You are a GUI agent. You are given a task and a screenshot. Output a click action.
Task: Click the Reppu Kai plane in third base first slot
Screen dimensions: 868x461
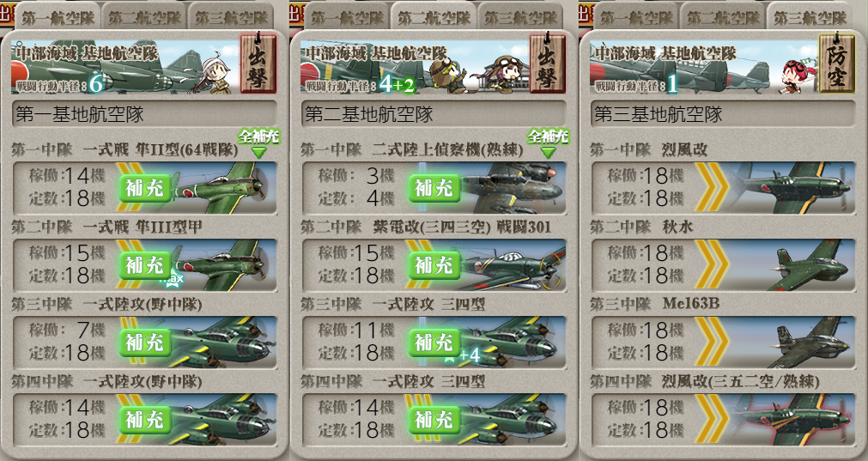pyautogui.click(x=794, y=188)
